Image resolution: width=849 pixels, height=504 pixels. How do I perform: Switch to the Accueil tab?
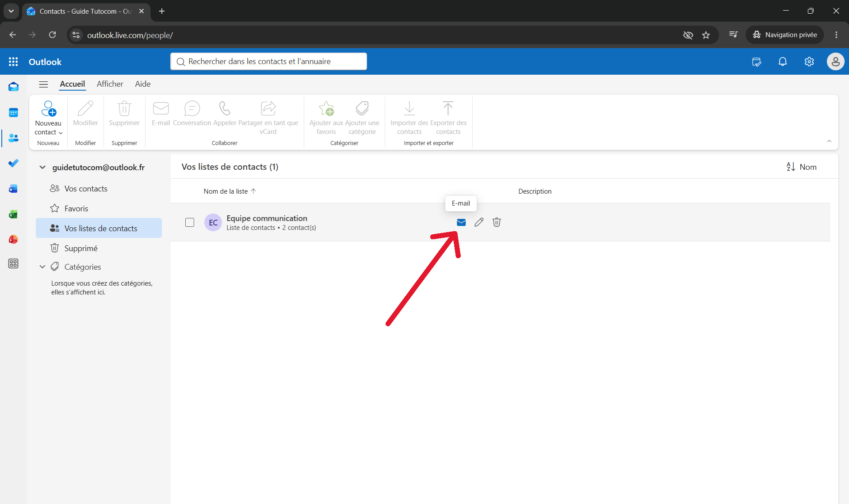click(73, 84)
